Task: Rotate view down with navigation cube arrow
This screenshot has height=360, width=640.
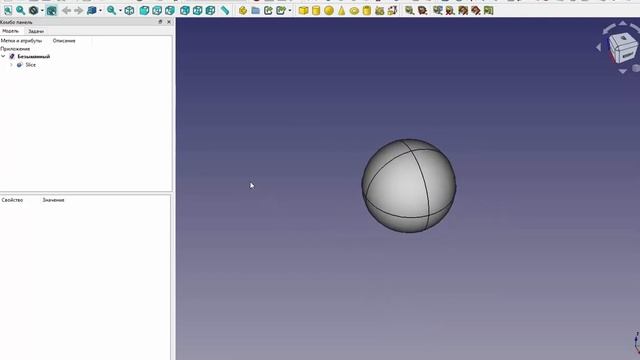Action: tap(622, 71)
